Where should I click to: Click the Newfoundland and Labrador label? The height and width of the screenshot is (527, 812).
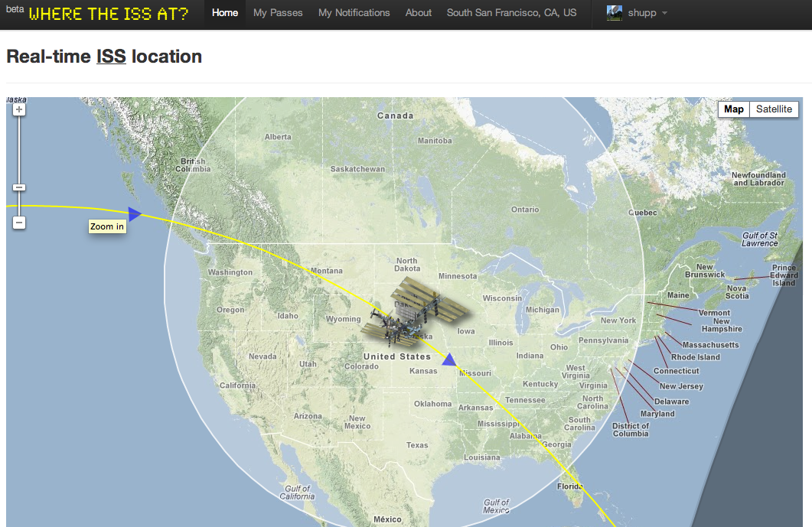[758, 179]
